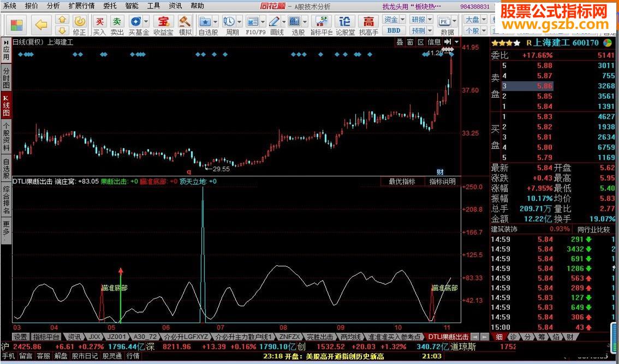Viewport: 619px width, 364px height.
Task: Open the 同行业比较 link
Action: [594, 229]
